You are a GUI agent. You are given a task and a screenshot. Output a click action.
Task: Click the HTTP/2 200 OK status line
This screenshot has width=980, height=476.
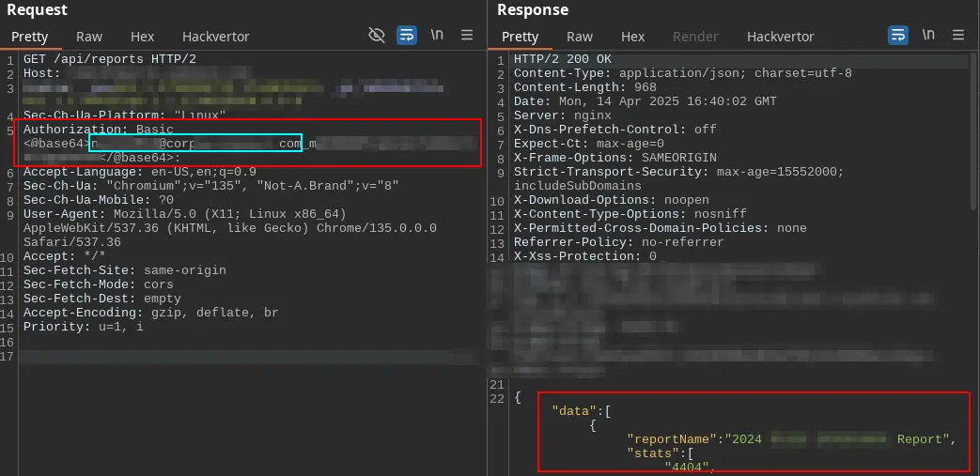tap(562, 59)
